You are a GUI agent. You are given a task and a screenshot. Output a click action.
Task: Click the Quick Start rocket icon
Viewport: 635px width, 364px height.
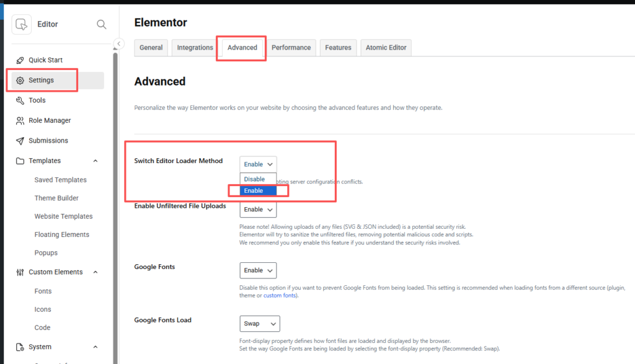click(x=20, y=60)
